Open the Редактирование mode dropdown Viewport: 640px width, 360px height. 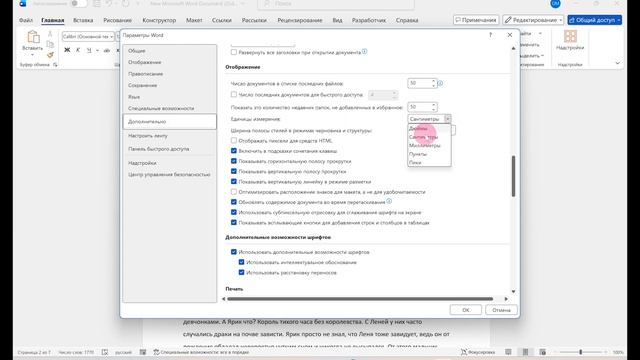(x=533, y=20)
